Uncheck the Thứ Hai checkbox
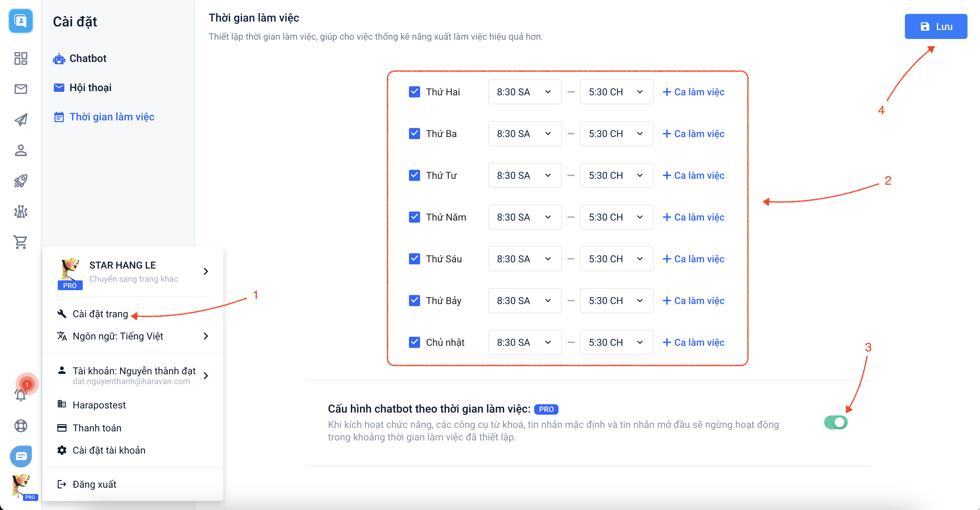980x510 pixels. click(414, 92)
